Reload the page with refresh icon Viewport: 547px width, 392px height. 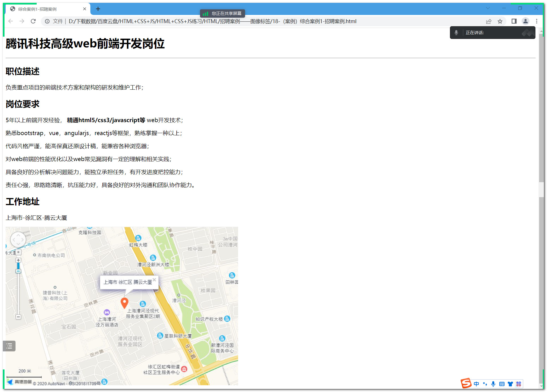coord(33,21)
